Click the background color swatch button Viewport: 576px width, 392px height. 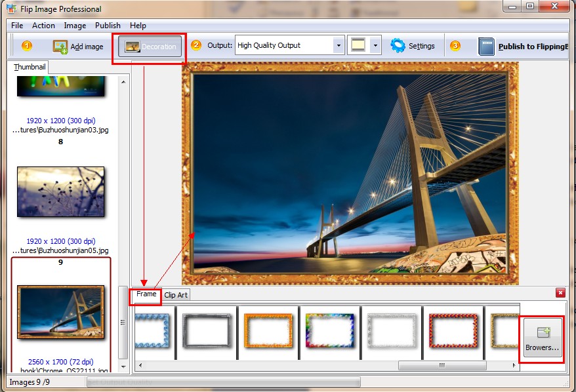coord(358,45)
